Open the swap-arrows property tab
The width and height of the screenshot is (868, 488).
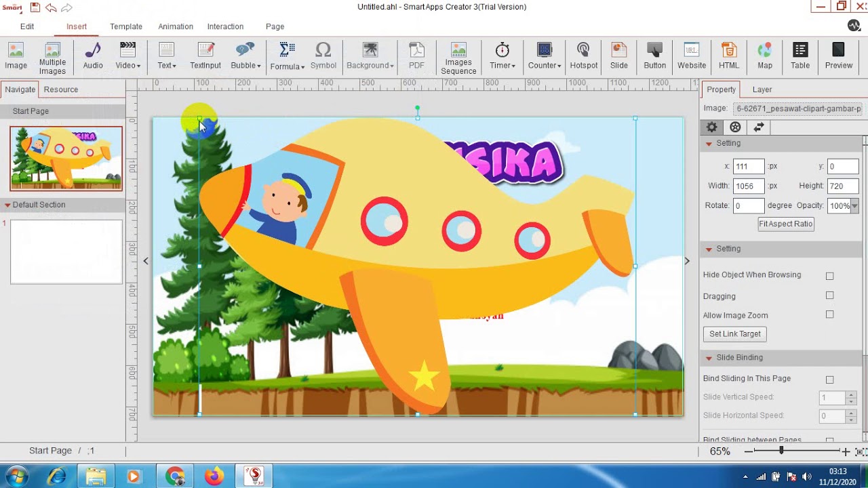tap(759, 127)
